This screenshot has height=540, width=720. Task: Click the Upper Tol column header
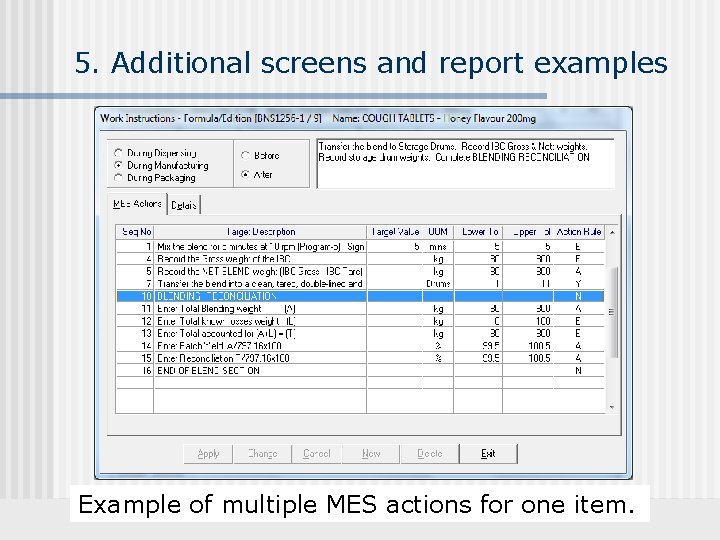529,232
